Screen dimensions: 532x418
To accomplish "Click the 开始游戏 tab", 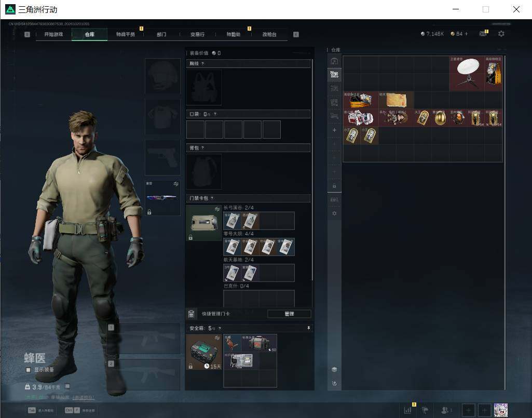I will pyautogui.click(x=53, y=34).
